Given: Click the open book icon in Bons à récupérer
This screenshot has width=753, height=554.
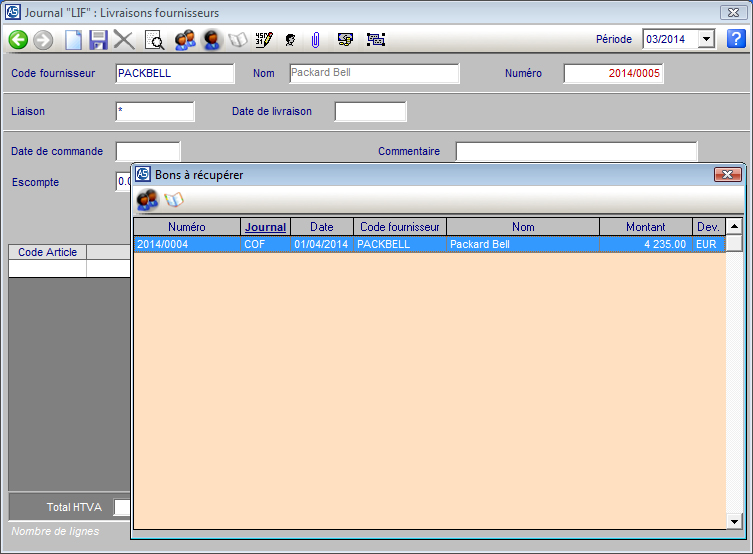Looking at the screenshot, I should tap(174, 200).
